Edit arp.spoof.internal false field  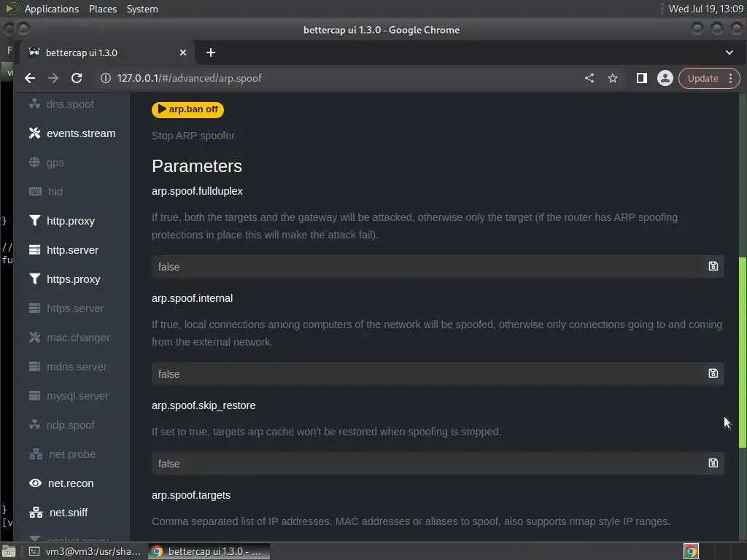[429, 374]
